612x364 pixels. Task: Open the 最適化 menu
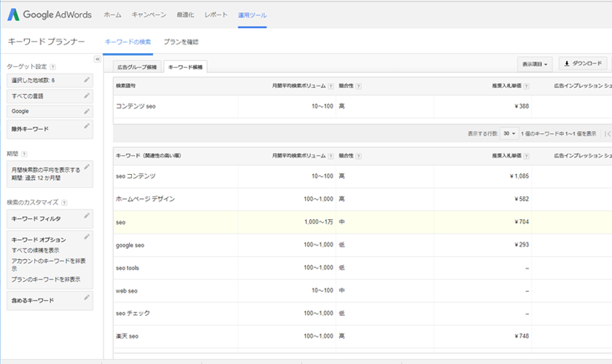(x=185, y=15)
